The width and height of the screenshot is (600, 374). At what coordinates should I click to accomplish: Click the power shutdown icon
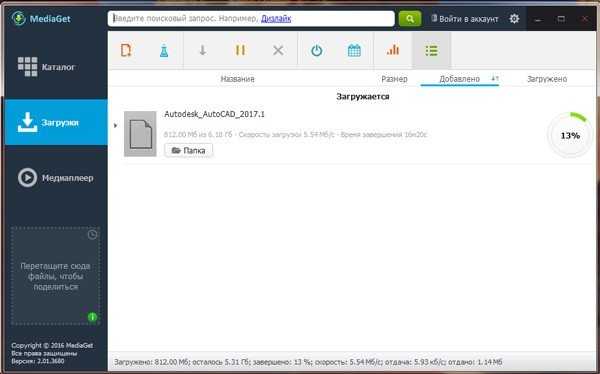coord(316,50)
